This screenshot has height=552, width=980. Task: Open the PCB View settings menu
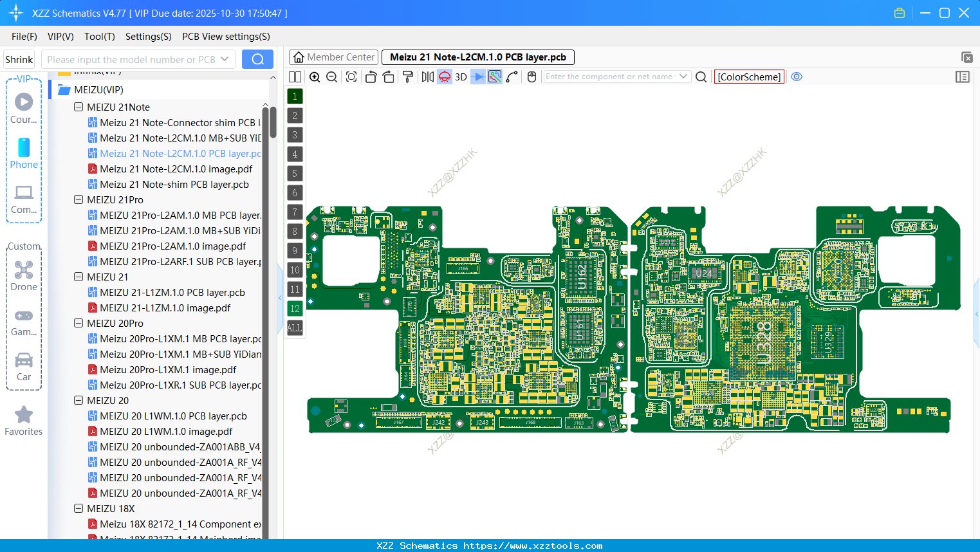pos(225,37)
